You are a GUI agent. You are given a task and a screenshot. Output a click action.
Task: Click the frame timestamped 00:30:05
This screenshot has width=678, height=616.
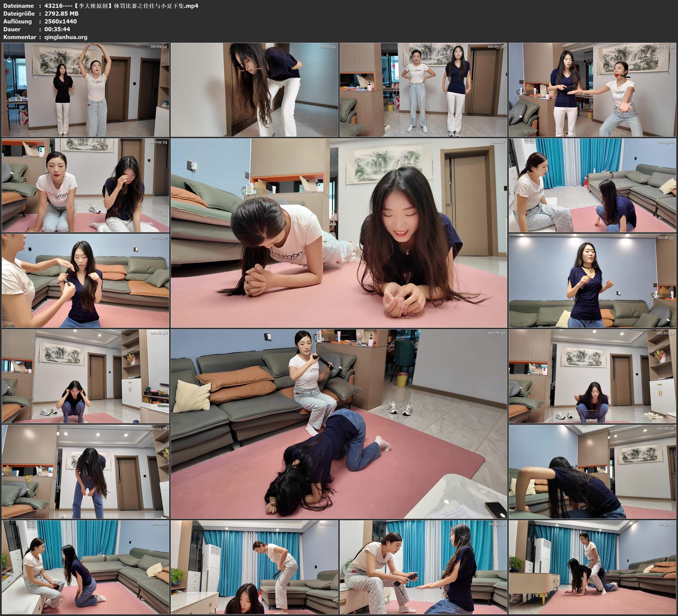(x=254, y=567)
